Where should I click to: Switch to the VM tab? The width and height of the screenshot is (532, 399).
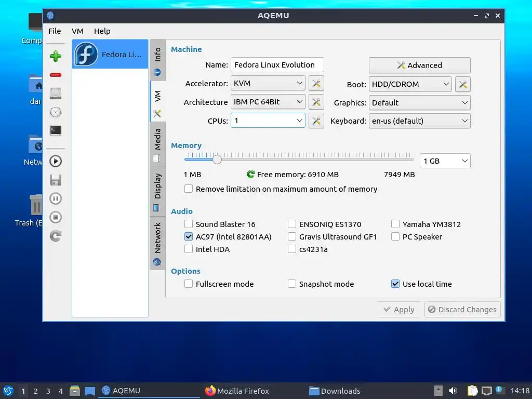pyautogui.click(x=157, y=101)
